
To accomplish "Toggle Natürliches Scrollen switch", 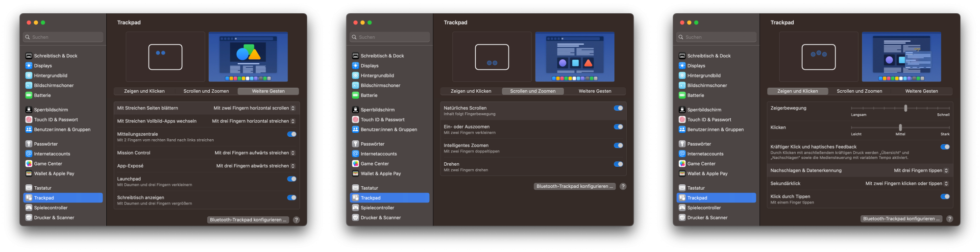I will (x=618, y=108).
